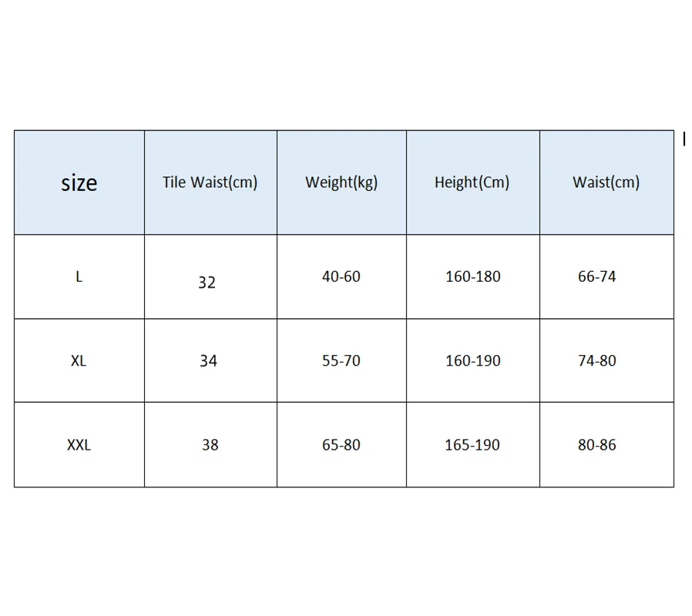The image size is (692, 616).
Task: Select the waist range 66-74 cell
Action: (597, 276)
